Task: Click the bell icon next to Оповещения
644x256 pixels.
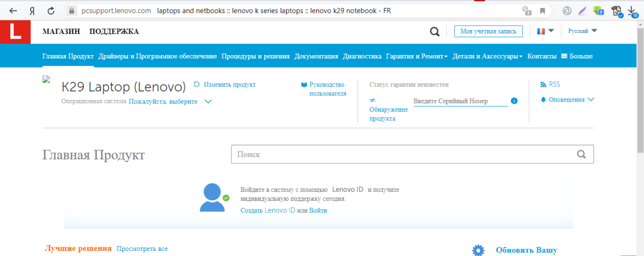Action: point(543,99)
